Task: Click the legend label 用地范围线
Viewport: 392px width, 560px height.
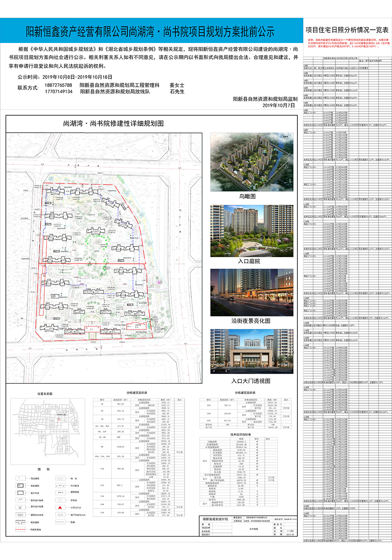Action: tap(36, 530)
